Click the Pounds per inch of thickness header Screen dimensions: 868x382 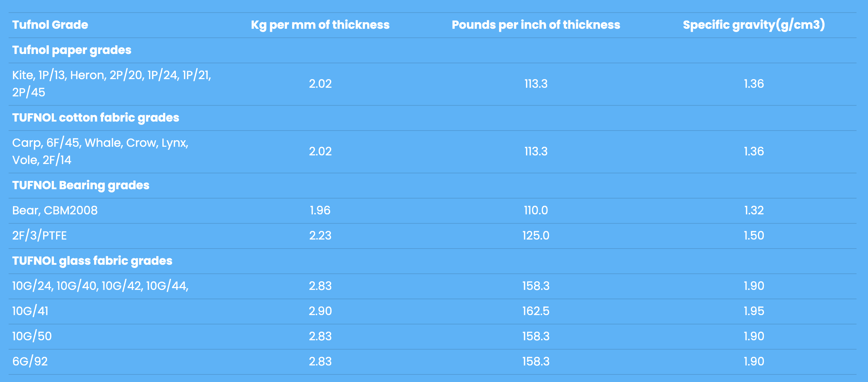536,25
